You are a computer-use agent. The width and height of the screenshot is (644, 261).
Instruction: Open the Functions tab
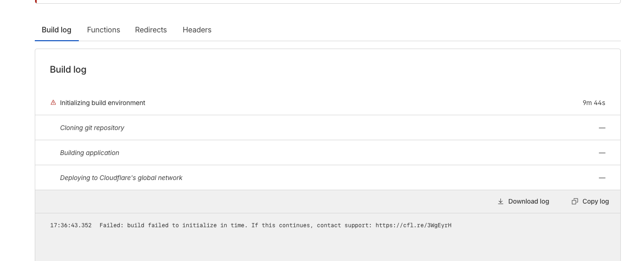tap(103, 30)
